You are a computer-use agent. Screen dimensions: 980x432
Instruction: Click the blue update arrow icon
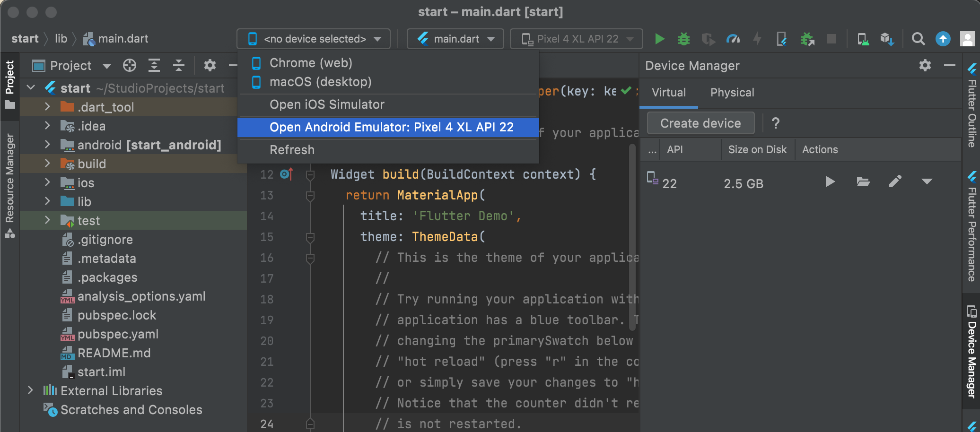pos(943,39)
